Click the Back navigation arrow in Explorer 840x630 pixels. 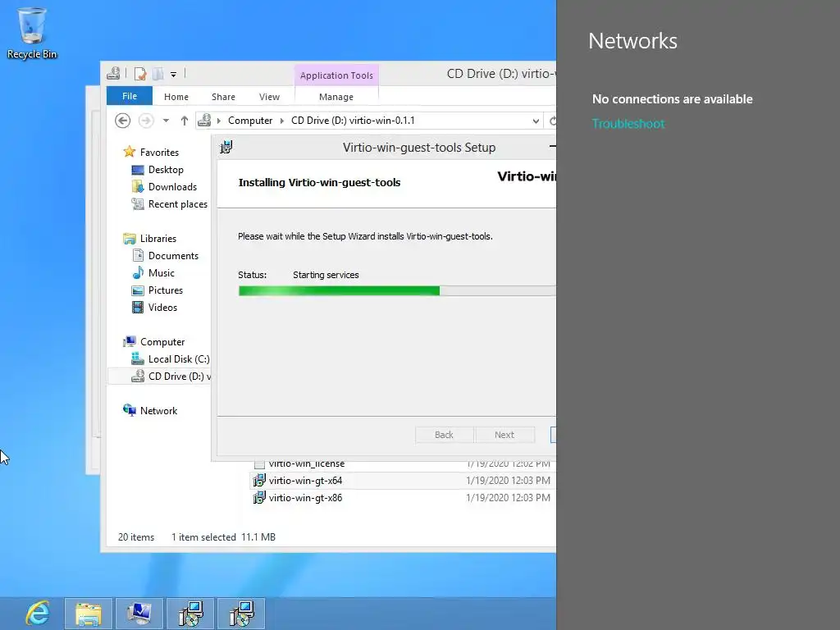[x=123, y=121]
